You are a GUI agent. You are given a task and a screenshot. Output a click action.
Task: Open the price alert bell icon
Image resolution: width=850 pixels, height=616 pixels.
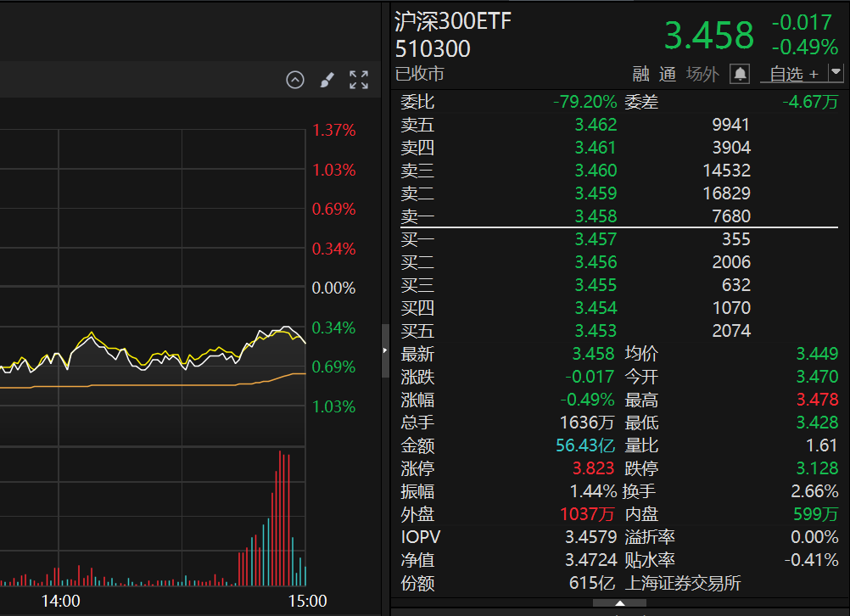pyautogui.click(x=739, y=75)
